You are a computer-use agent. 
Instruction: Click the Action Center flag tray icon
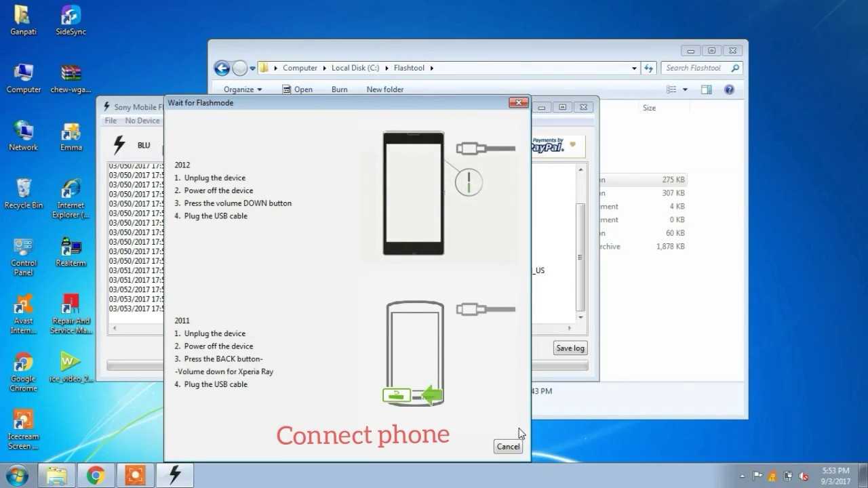757,476
